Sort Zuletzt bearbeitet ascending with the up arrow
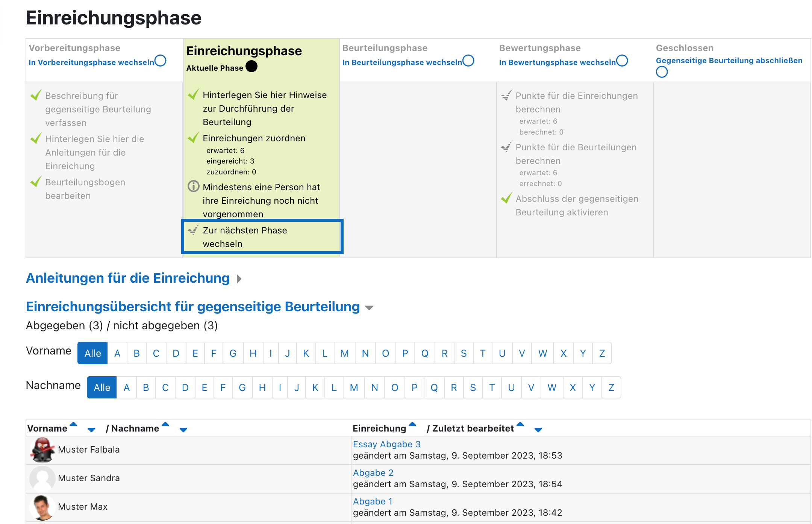The image size is (812, 524). 520,424
